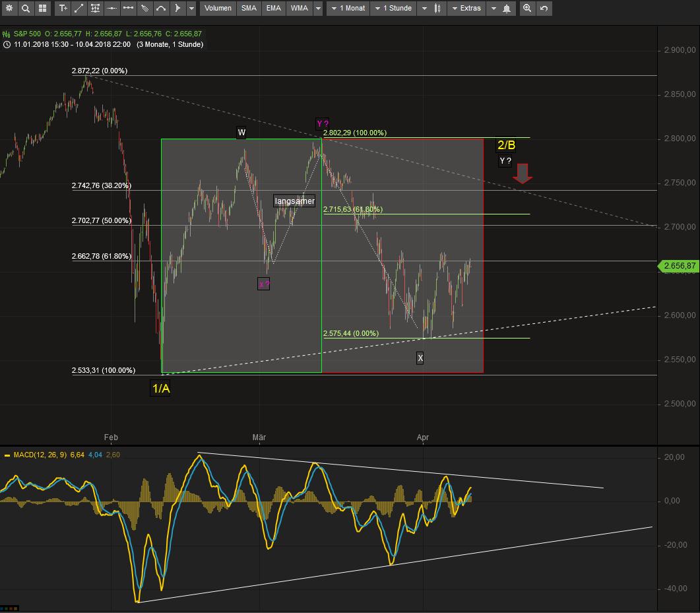
Task: Open the chart settings gear icon
Action: coord(9,9)
